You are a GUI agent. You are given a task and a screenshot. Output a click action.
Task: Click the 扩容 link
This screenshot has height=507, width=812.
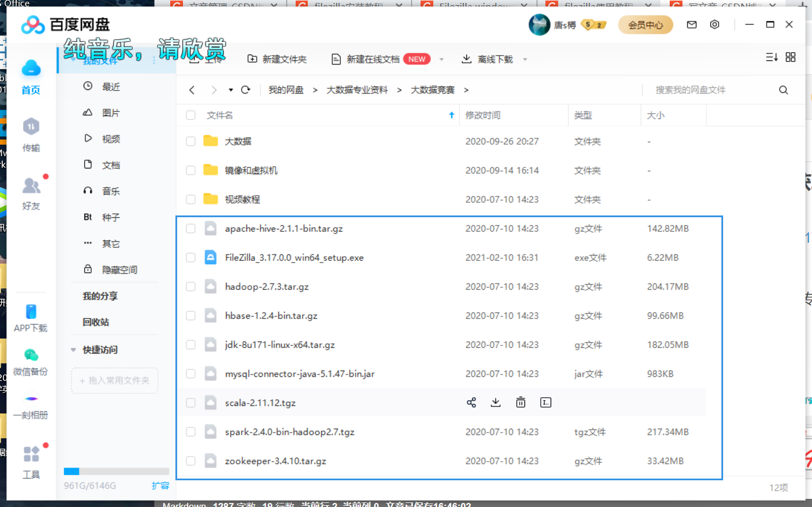click(160, 486)
